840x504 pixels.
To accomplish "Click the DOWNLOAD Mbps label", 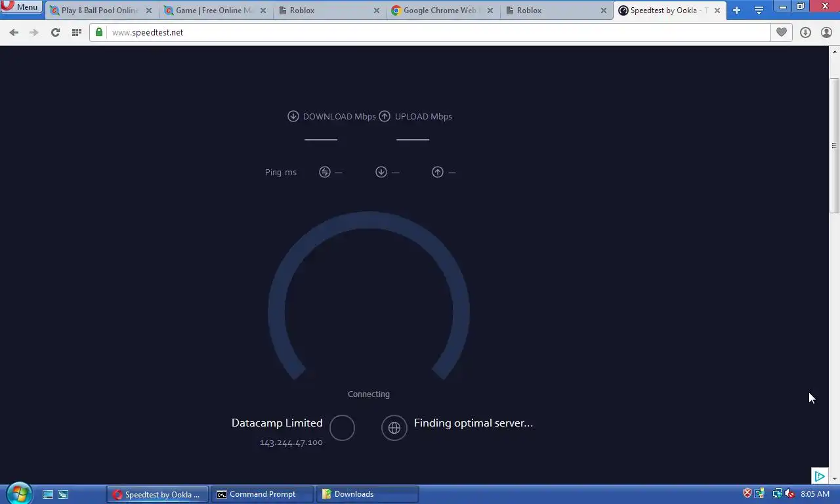I will [339, 116].
